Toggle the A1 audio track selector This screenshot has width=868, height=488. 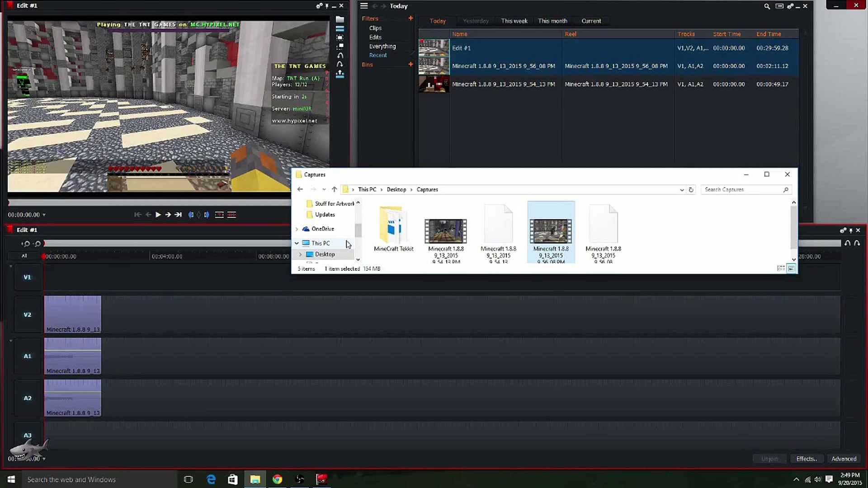point(27,356)
